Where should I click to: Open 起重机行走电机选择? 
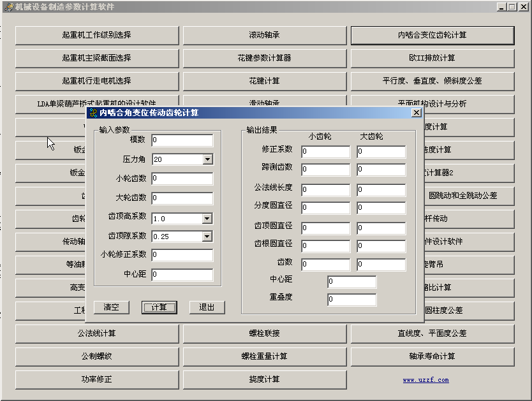tap(97, 82)
